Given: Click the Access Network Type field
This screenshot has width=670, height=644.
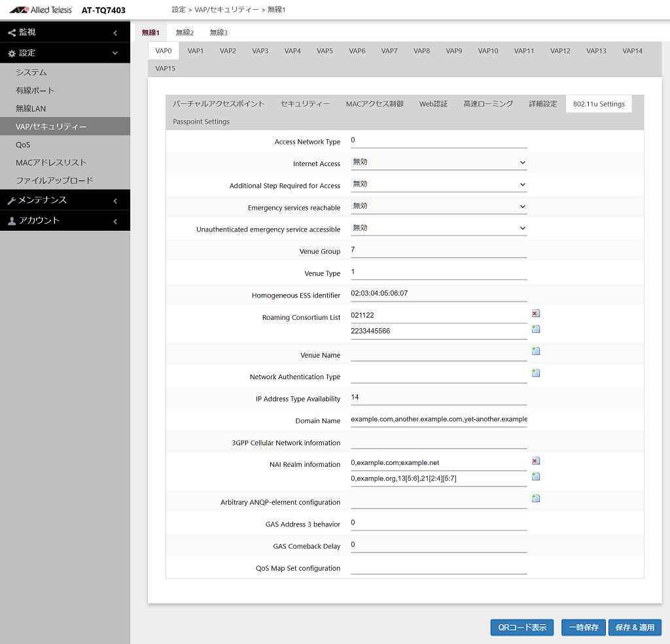Looking at the screenshot, I should tap(439, 141).
